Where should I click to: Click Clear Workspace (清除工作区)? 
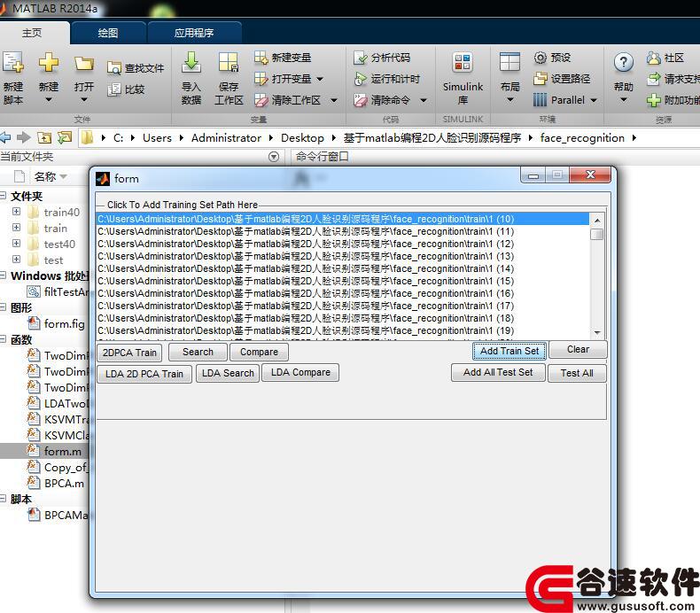[x=287, y=100]
